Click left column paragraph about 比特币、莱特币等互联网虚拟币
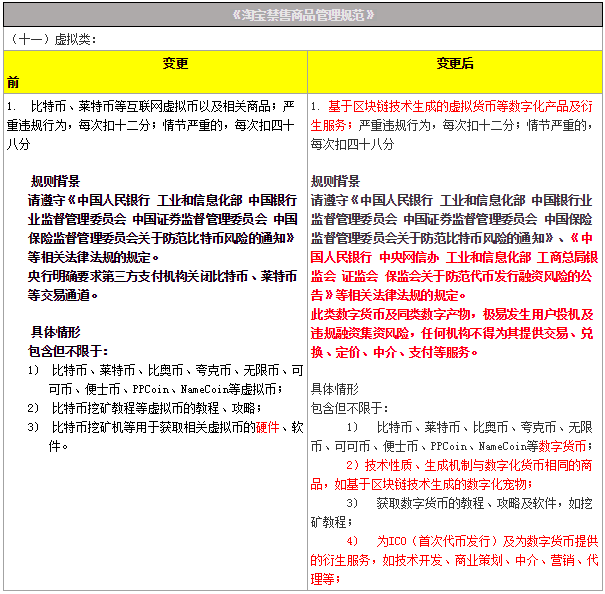 (150, 124)
